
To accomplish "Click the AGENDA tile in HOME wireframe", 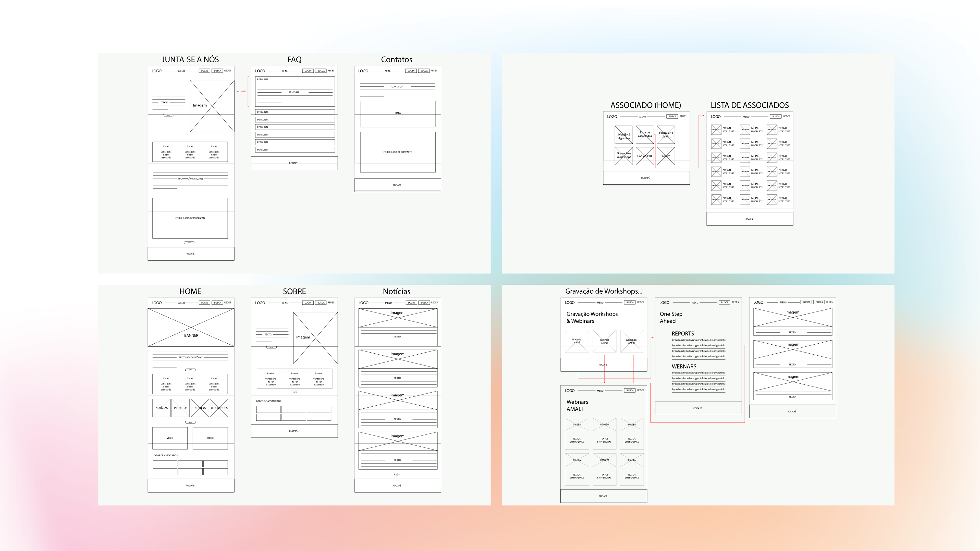I will (x=200, y=408).
